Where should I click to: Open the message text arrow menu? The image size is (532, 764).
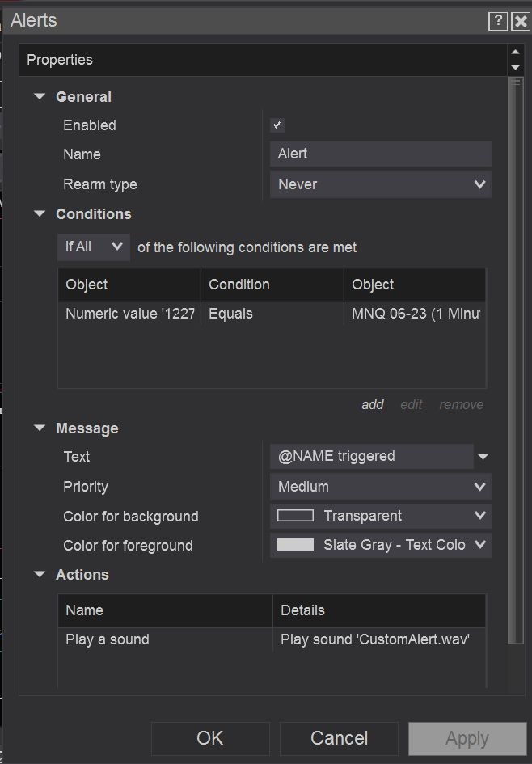click(483, 457)
